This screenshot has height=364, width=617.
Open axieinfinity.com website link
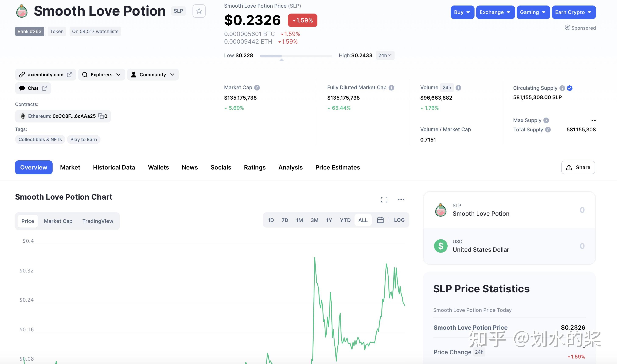46,75
